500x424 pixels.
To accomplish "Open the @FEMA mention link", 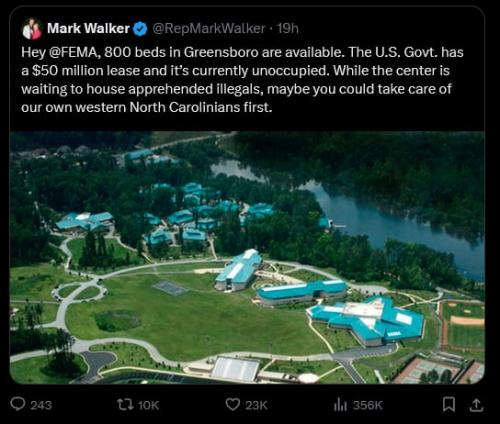I will tap(75, 52).
